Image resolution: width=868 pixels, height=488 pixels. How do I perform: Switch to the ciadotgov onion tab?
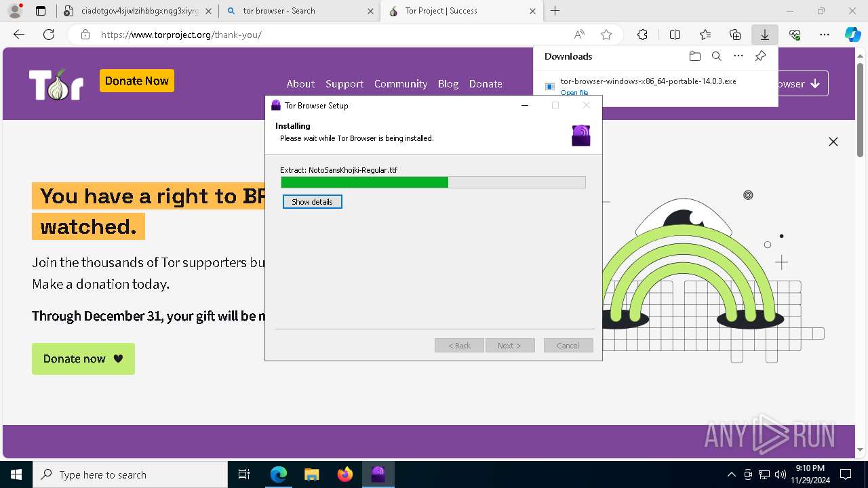tap(137, 11)
